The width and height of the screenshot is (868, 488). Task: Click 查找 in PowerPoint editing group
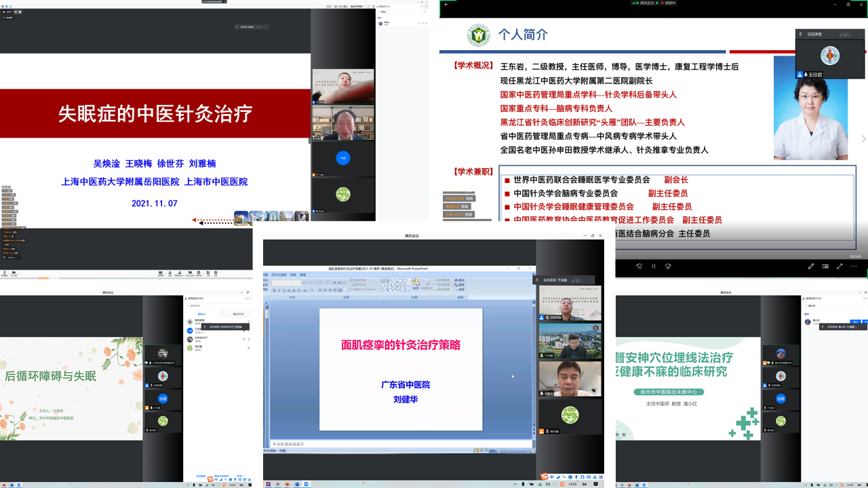click(x=460, y=280)
